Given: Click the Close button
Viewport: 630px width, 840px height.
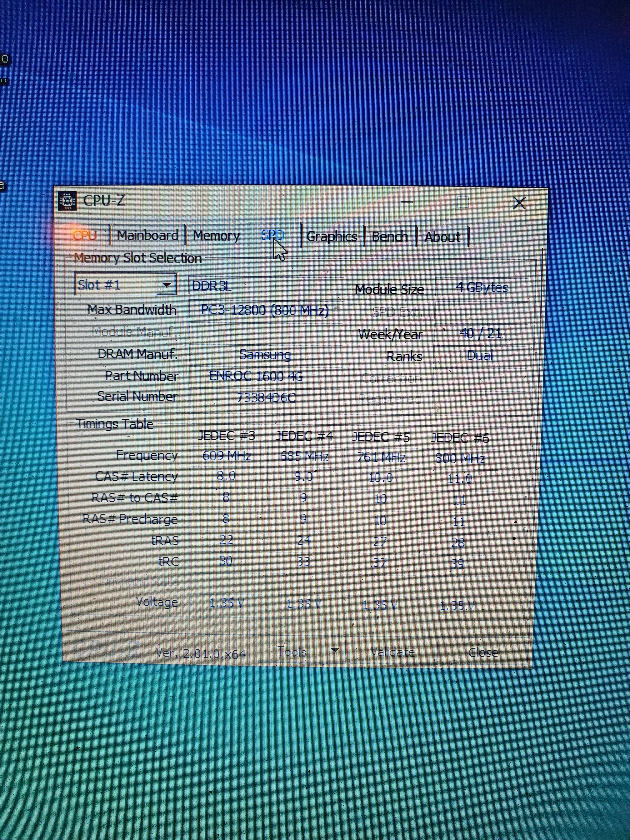Looking at the screenshot, I should tap(483, 653).
